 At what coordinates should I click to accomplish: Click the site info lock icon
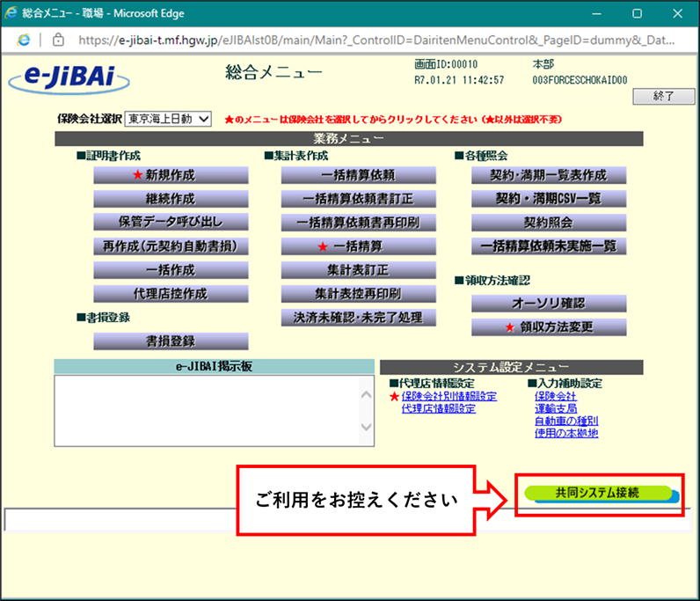coord(58,39)
